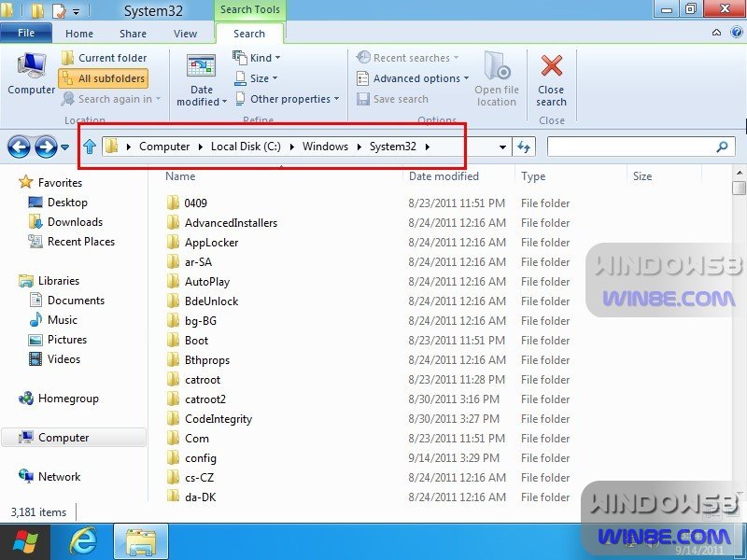Click the Quick Access Toolbar customize arrow
Image resolution: width=747 pixels, height=560 pixels.
pyautogui.click(x=76, y=12)
